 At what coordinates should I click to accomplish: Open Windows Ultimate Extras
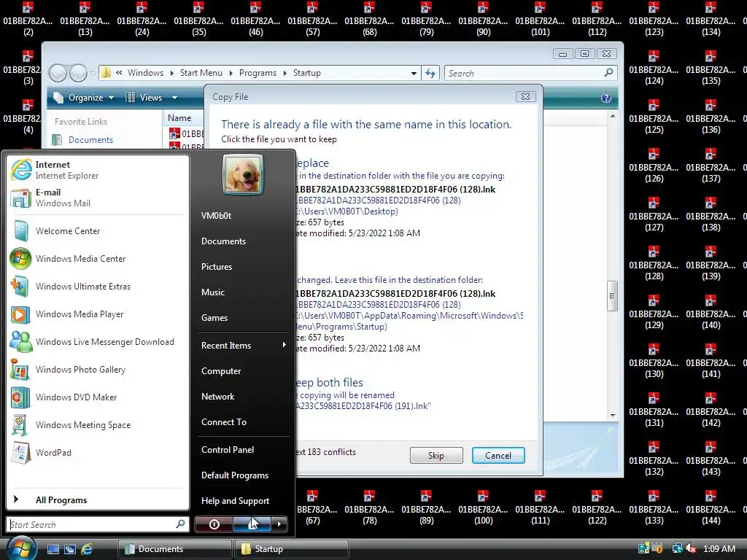[x=98, y=286]
